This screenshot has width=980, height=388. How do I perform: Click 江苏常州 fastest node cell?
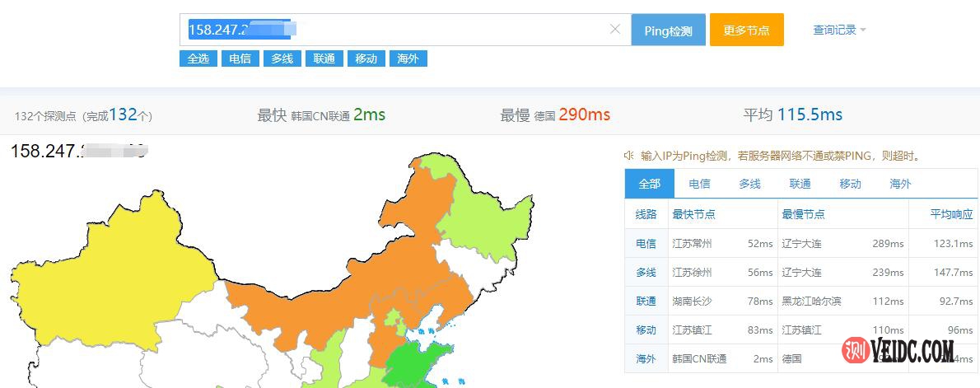click(692, 244)
